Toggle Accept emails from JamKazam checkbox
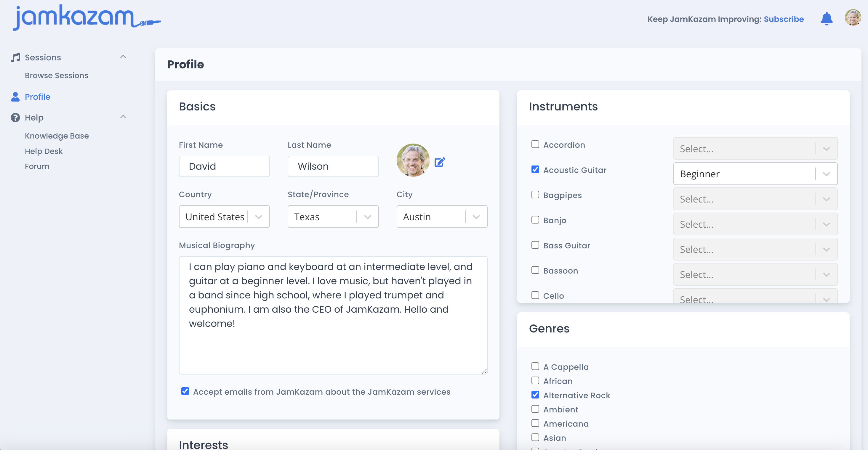This screenshot has width=868, height=450. click(185, 391)
